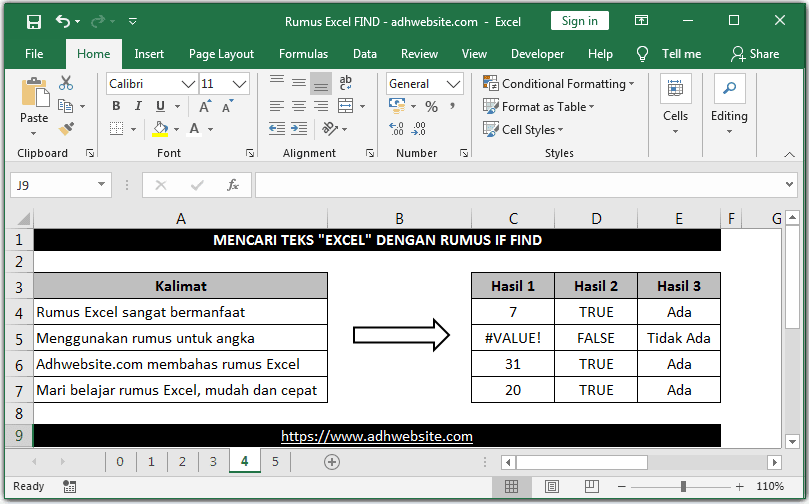Click the zoom in plus button

(740, 486)
